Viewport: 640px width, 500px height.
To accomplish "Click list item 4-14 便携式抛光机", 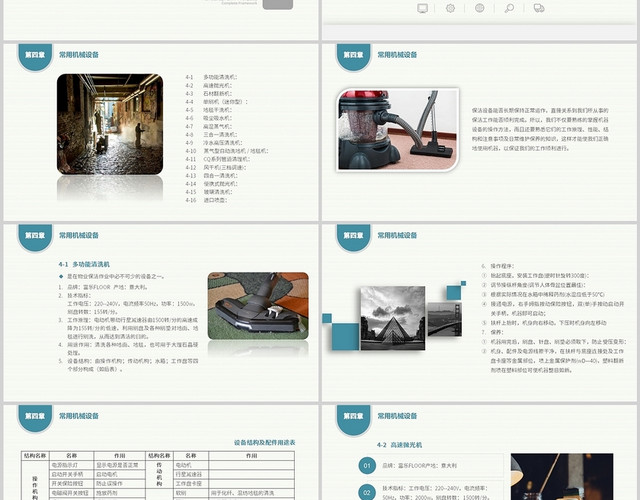I will (211, 184).
